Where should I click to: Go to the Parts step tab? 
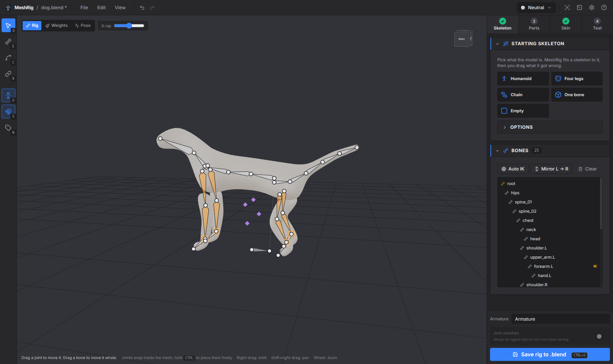pyautogui.click(x=534, y=24)
